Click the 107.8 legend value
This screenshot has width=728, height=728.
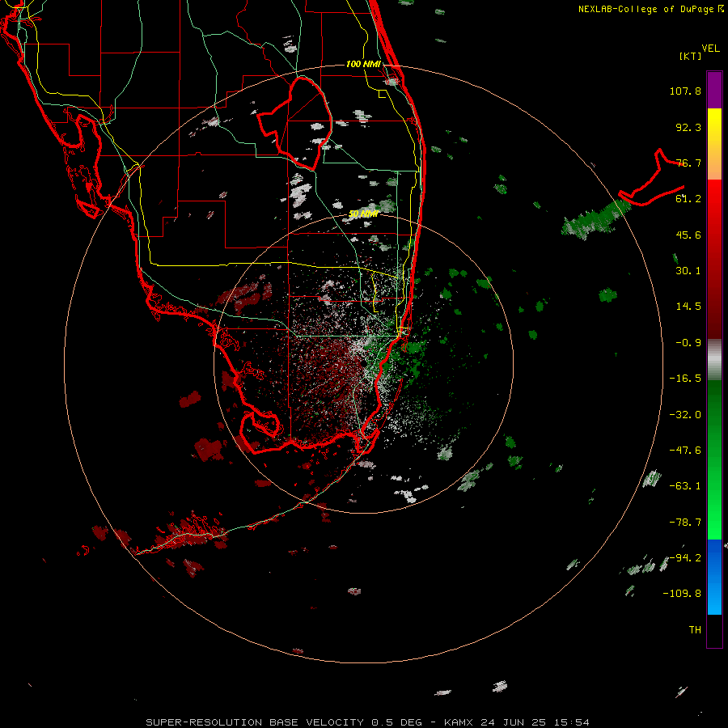click(x=685, y=91)
